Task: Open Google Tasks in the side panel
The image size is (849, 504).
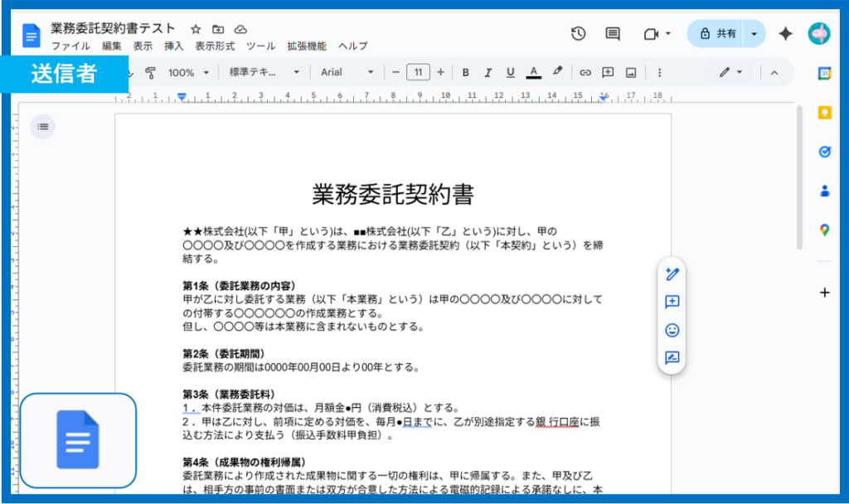Action: [824, 152]
